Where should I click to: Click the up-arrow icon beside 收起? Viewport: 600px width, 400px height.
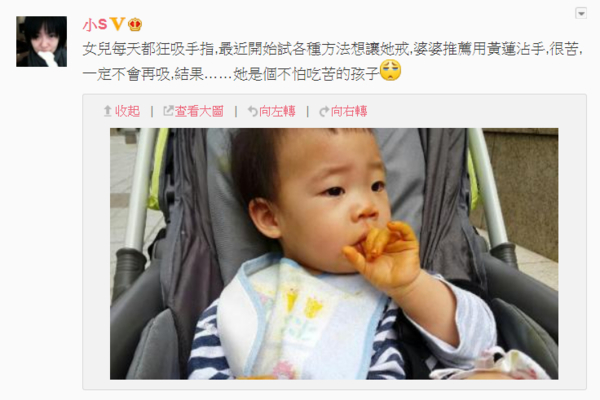pos(108,111)
